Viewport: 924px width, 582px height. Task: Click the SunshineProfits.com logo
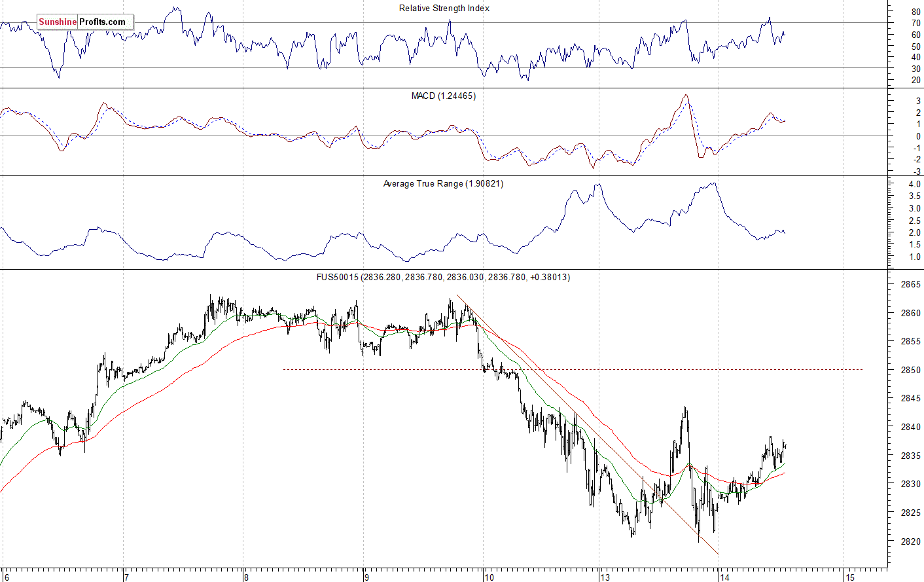pos(85,22)
